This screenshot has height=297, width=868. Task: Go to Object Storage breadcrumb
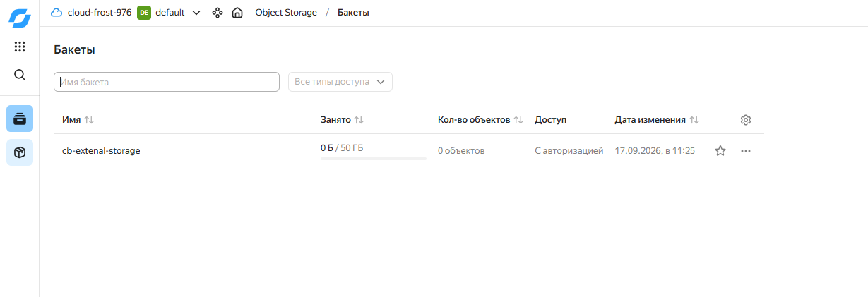[286, 13]
